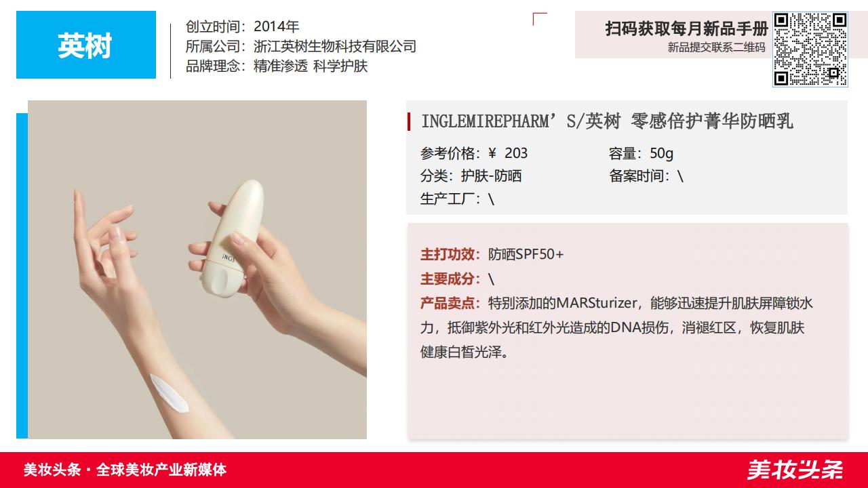
Task: Click the 美妆头条 logo in footer
Action: click(x=795, y=470)
